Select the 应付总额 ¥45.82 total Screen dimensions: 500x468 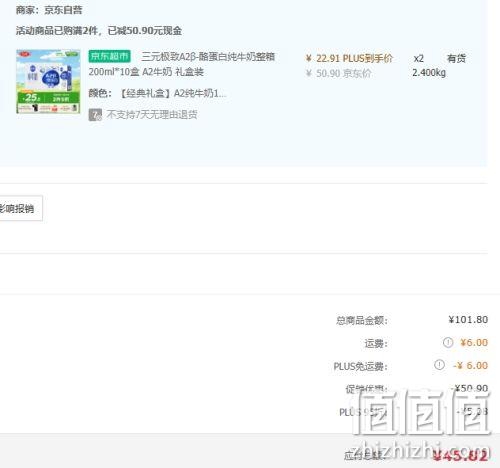[460, 455]
